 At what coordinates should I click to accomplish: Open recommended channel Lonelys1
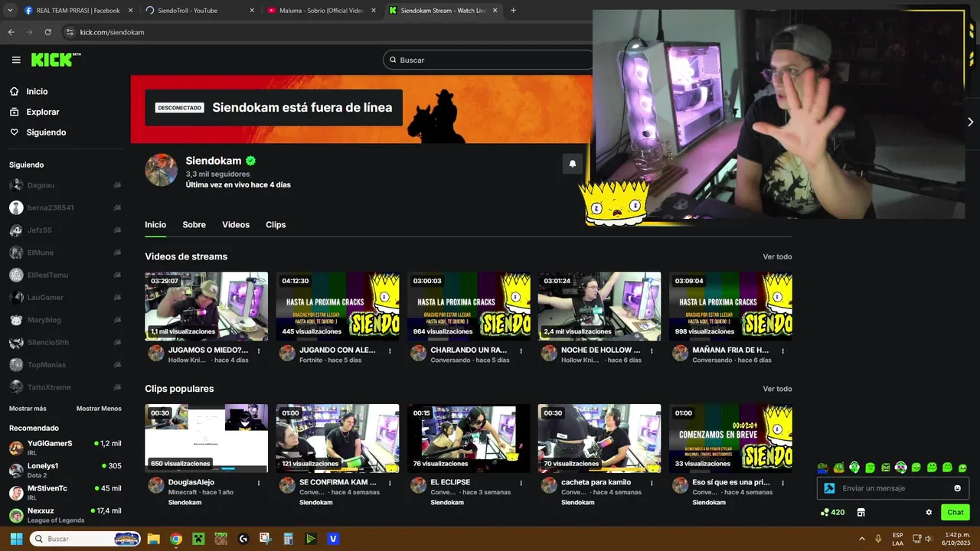pos(65,470)
